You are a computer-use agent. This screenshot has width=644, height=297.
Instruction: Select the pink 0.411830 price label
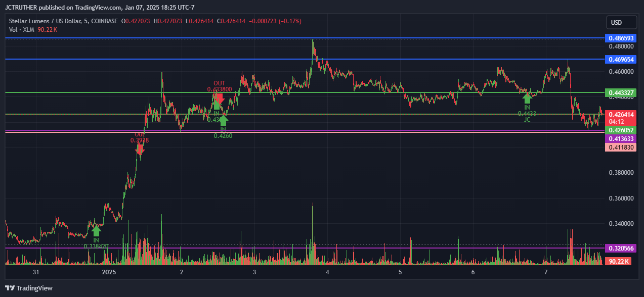(x=620, y=147)
